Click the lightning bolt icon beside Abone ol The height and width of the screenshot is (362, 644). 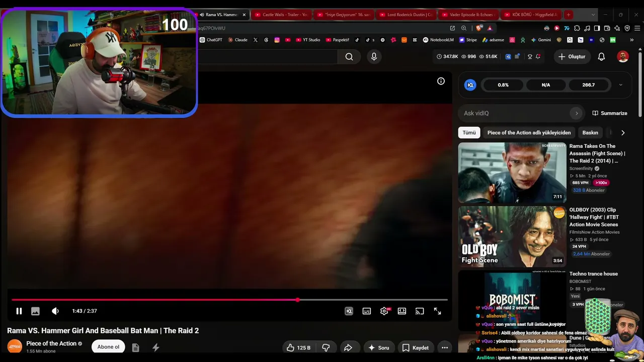[156, 347]
